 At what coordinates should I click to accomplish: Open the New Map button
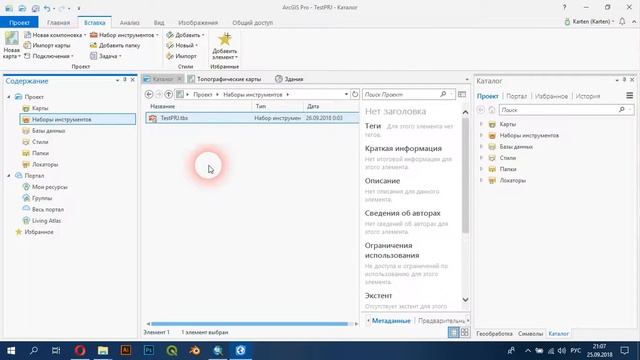[x=11, y=45]
